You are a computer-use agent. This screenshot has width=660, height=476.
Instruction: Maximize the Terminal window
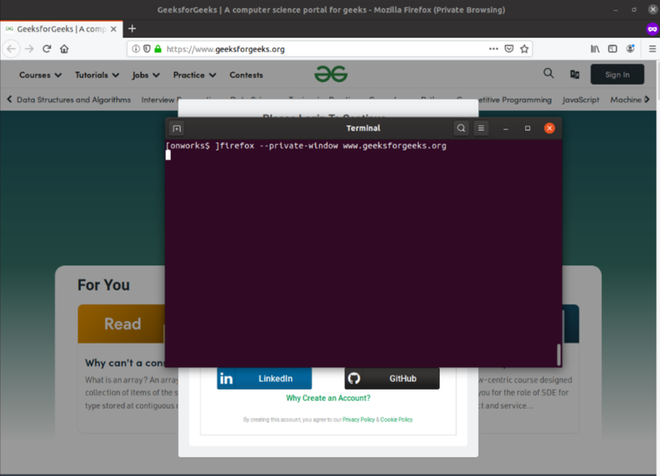coord(527,128)
